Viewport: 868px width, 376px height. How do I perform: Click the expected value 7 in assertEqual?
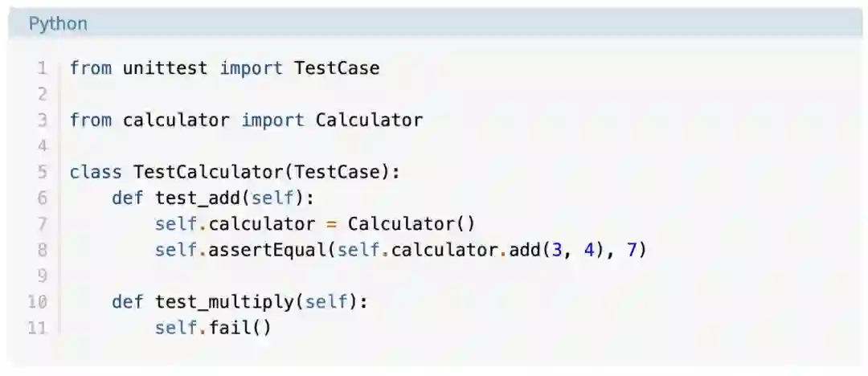click(x=632, y=250)
